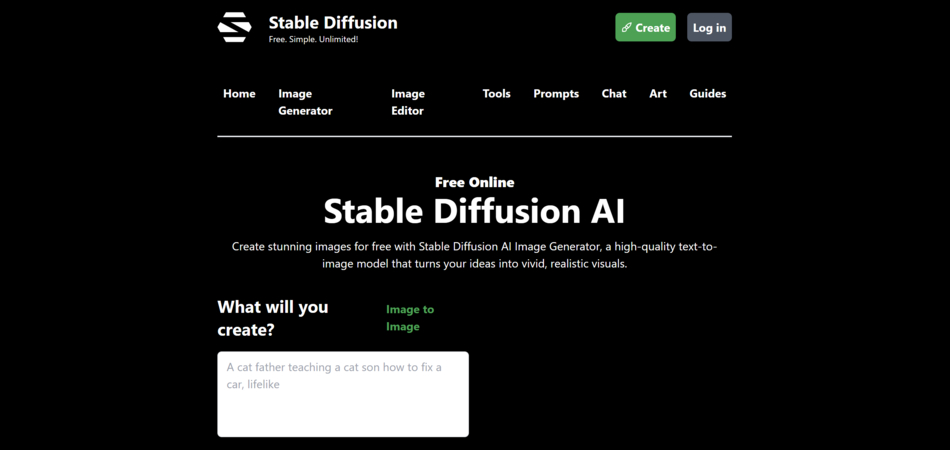Focus the prompt text box
The width and height of the screenshot is (950, 450).
click(x=343, y=394)
